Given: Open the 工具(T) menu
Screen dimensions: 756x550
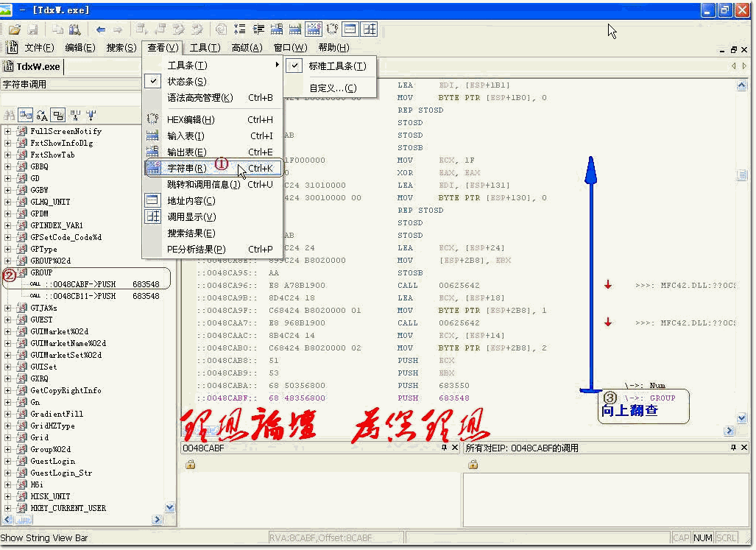Looking at the screenshot, I should [x=205, y=47].
